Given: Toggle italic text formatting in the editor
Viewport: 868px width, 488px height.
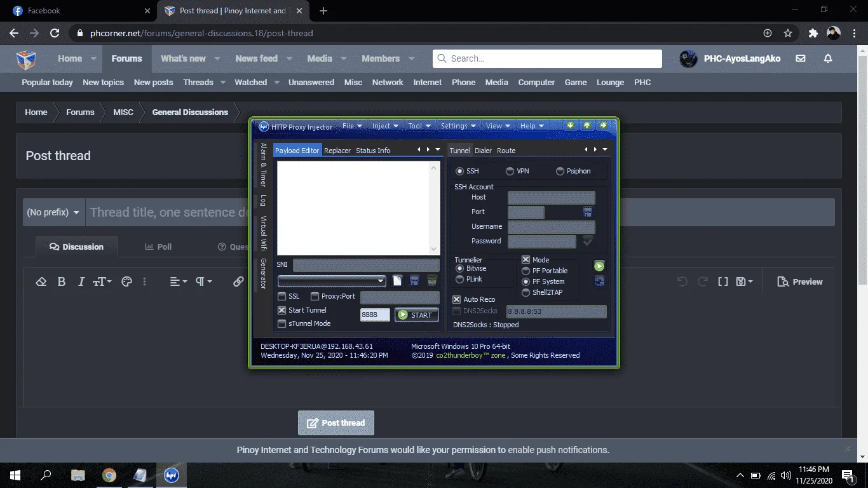Looking at the screenshot, I should click(81, 281).
